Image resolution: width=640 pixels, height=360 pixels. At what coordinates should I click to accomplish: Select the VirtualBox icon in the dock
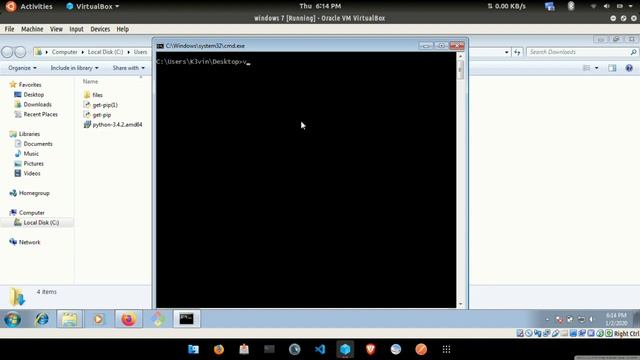click(x=345, y=349)
